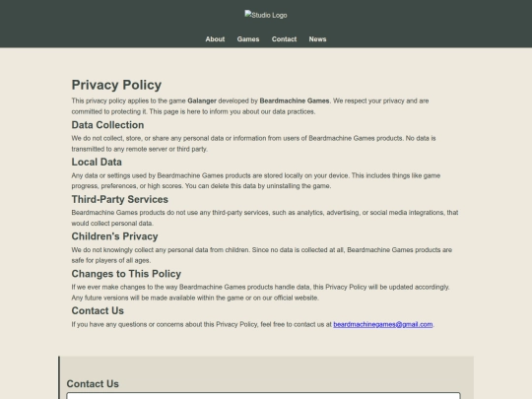
Task: Click the Contact Us heading in footer panel
Action: click(93, 384)
